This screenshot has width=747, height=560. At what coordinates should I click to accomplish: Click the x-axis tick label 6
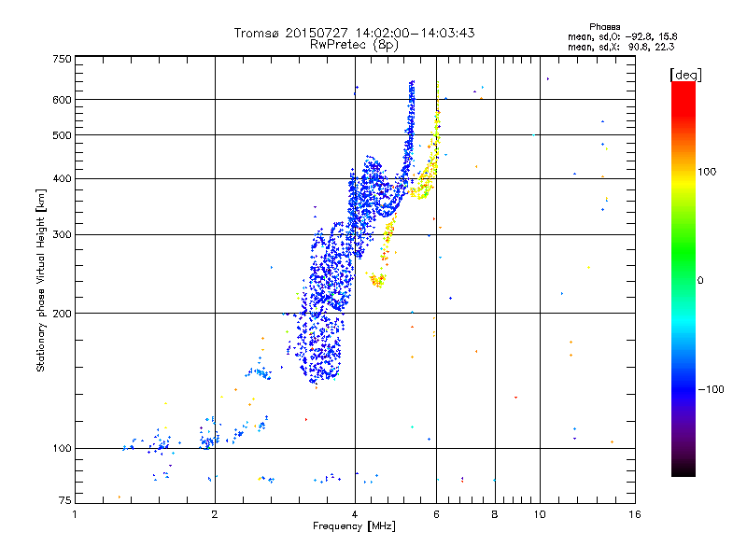point(436,514)
